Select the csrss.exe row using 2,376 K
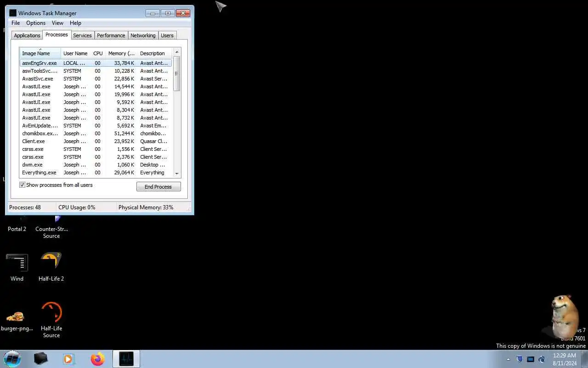This screenshot has width=588, height=368. coord(96,157)
